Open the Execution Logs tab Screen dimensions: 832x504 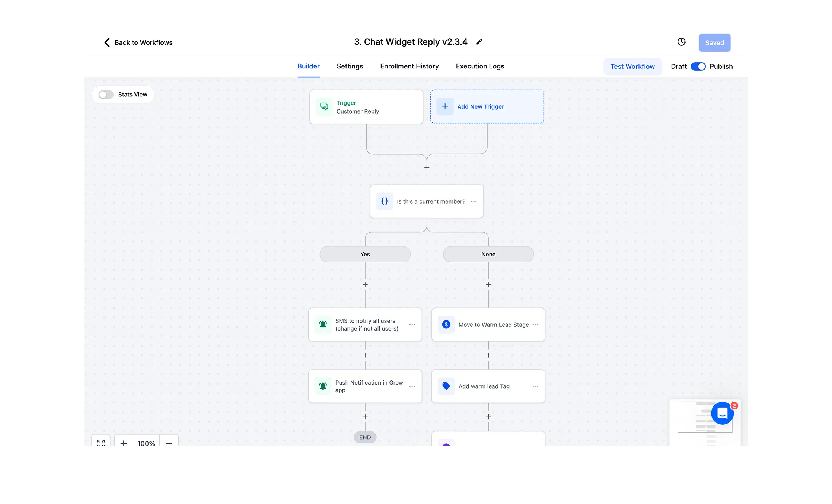[479, 66]
